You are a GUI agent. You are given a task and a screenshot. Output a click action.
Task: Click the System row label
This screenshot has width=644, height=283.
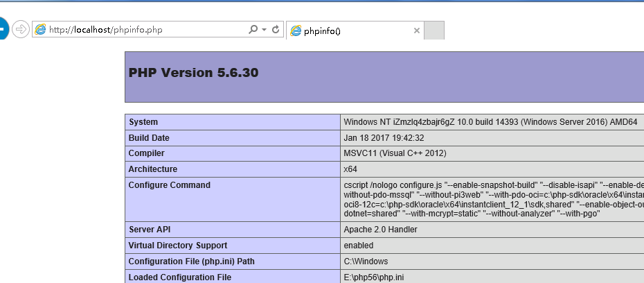(143, 122)
